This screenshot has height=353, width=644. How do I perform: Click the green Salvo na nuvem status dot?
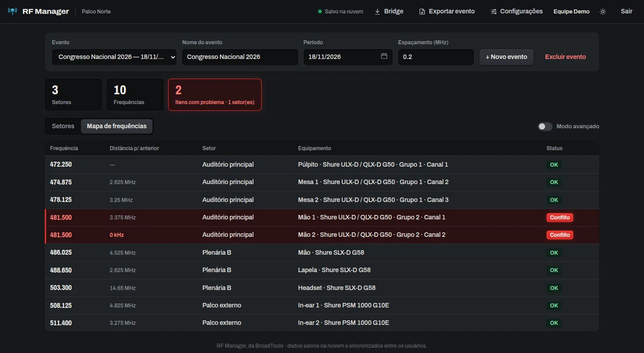coord(320,12)
